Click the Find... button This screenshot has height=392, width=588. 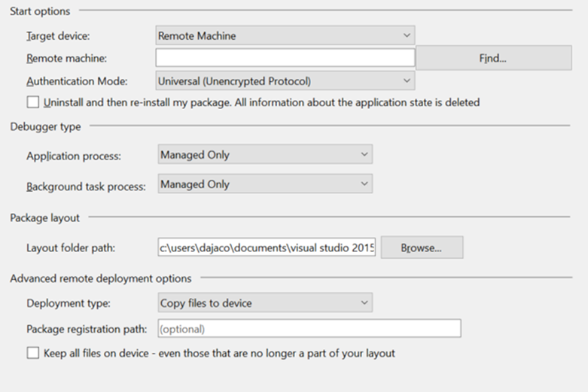pyautogui.click(x=493, y=58)
